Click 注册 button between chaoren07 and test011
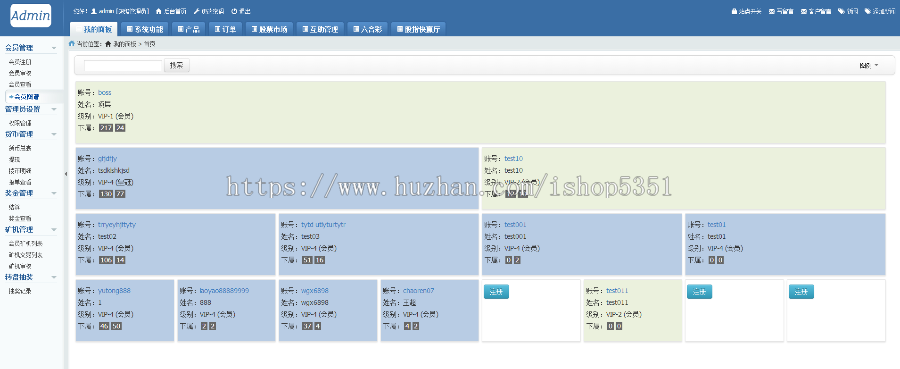The image size is (900, 369). click(x=496, y=292)
